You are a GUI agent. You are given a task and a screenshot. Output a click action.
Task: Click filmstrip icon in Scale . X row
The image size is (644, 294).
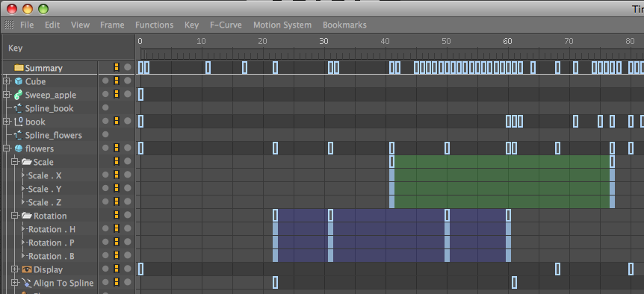pyautogui.click(x=117, y=175)
